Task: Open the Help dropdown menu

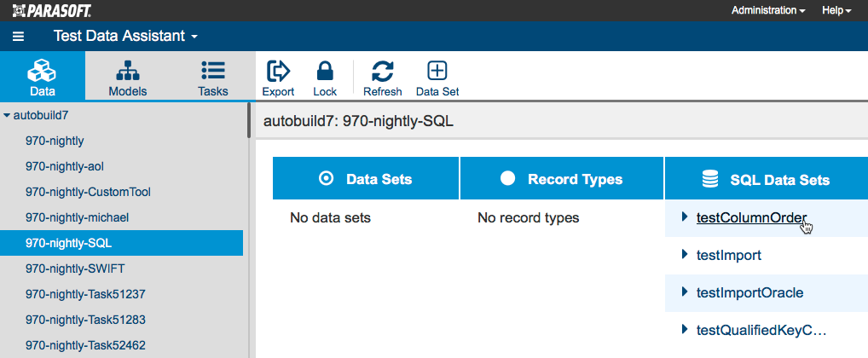Action: click(x=836, y=10)
